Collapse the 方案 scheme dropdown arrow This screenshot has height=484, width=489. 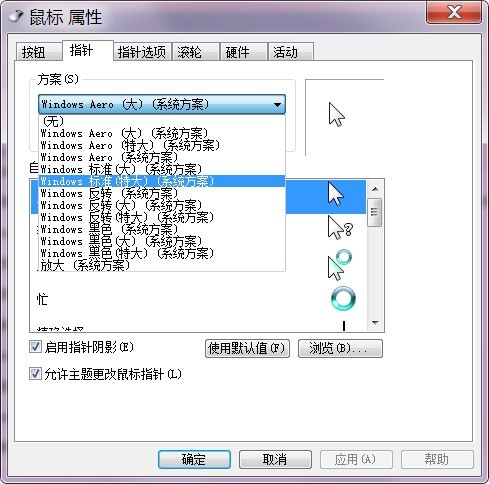point(277,104)
